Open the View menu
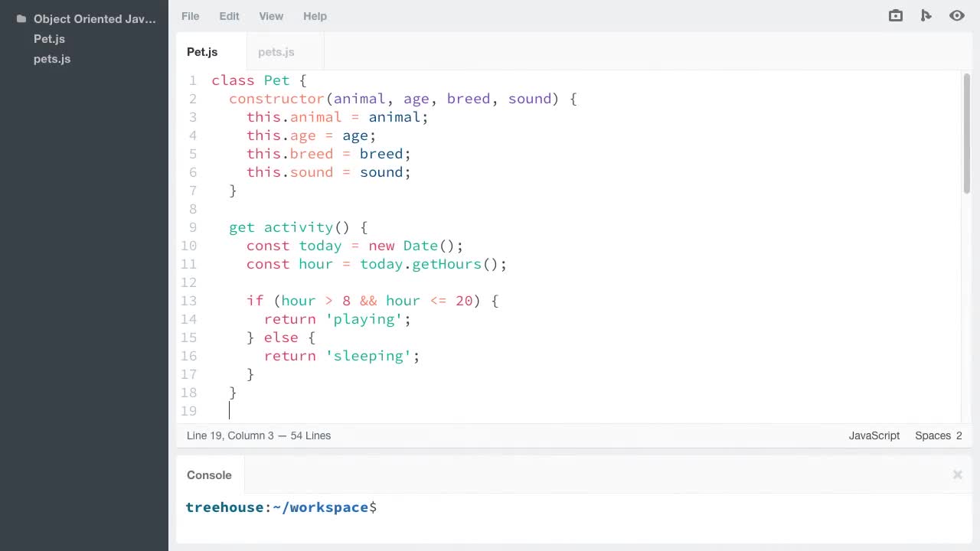 [x=271, y=16]
